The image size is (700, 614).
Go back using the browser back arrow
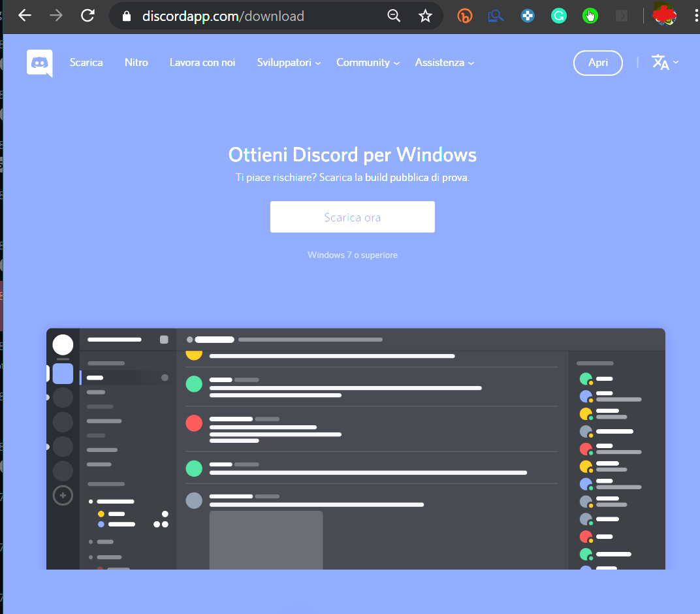[x=25, y=16]
